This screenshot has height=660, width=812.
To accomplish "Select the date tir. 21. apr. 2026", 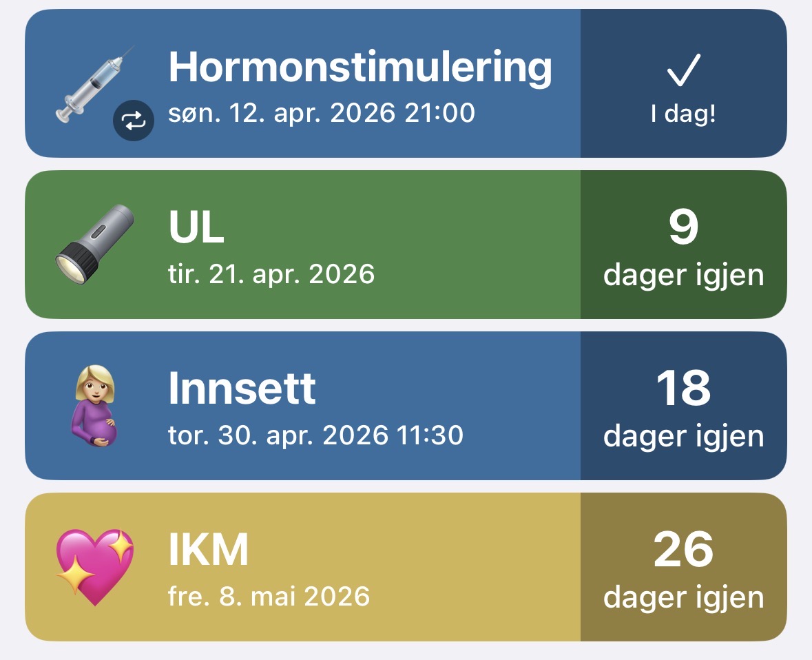I will [x=271, y=274].
